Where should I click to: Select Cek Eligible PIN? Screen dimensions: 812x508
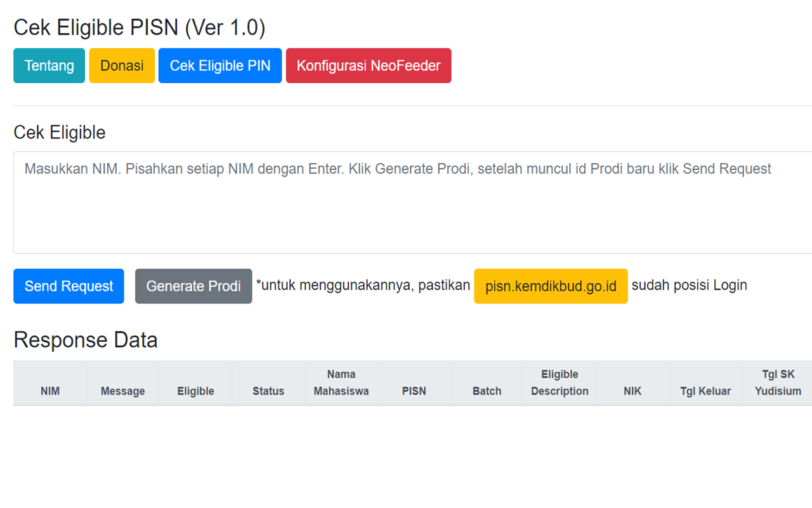tap(219, 65)
